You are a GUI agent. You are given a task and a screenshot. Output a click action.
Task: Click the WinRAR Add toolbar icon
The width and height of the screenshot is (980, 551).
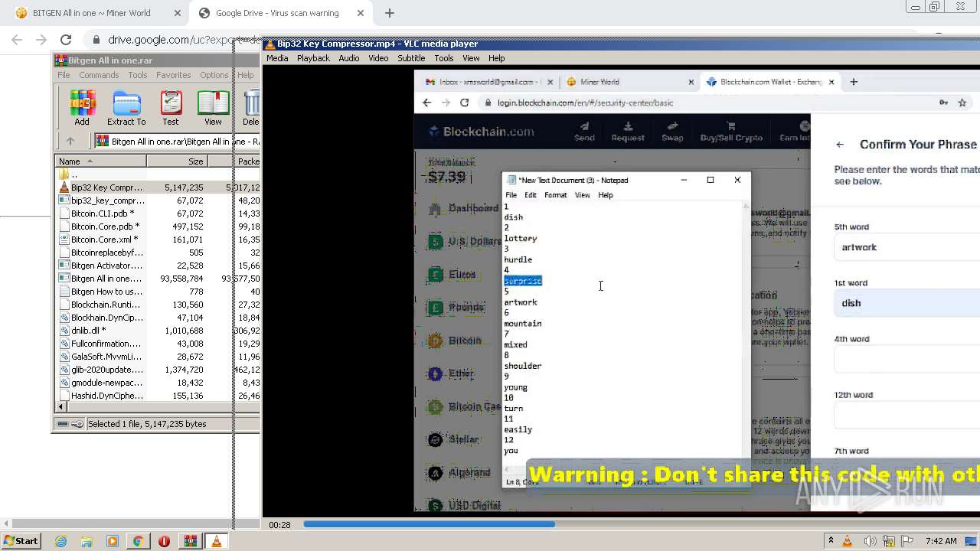(82, 108)
